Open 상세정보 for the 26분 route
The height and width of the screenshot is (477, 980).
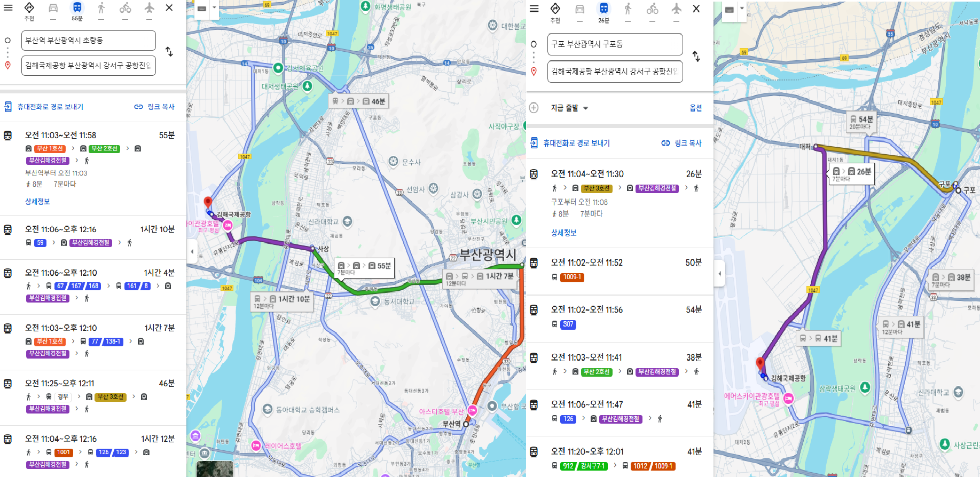[x=564, y=233]
